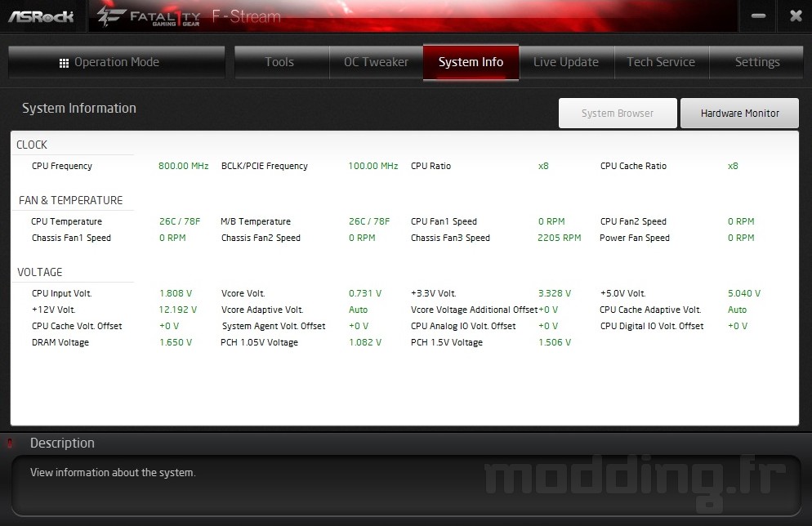Click the Chassis Fan2 Speed label

[261, 238]
